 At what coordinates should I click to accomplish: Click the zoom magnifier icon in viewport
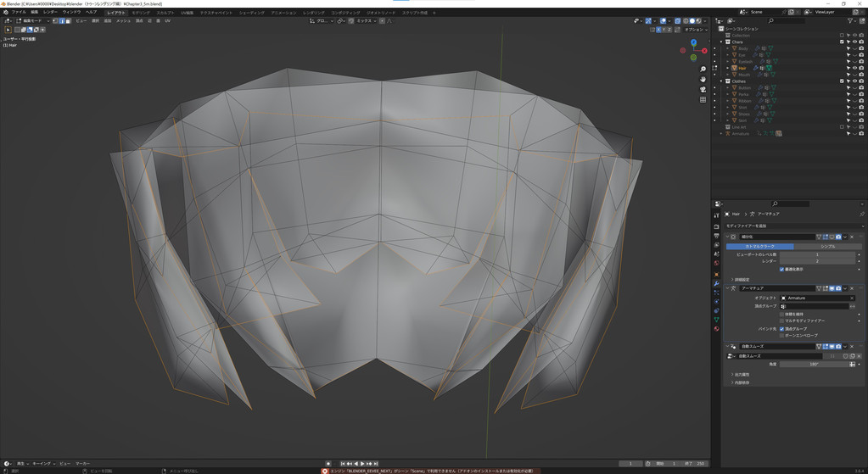(703, 70)
